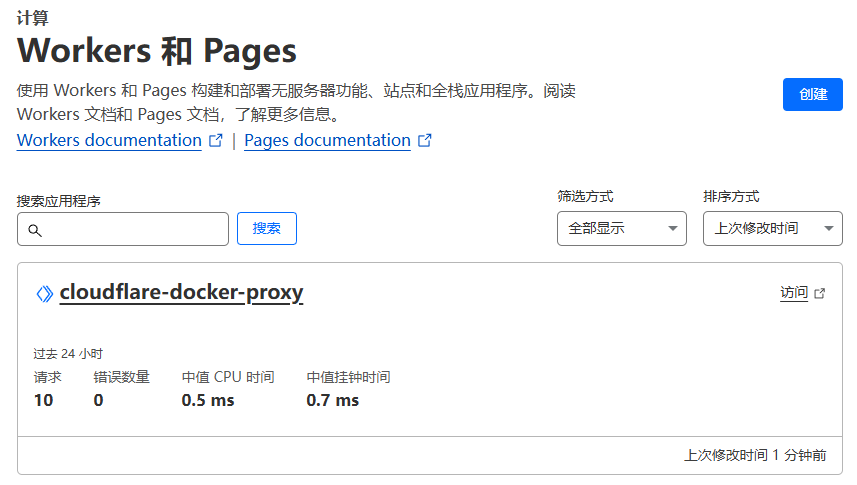Open the cloudflare-docker-proxy worker
Screen dimensions: 857x485
pos(181,293)
